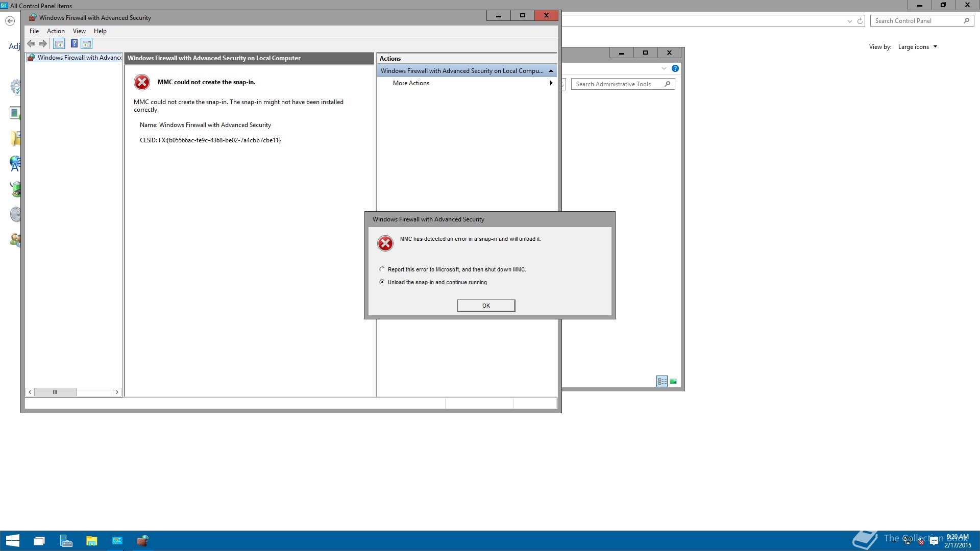The image size is (980, 551).
Task: Click the muted volume tray icon
Action: pyautogui.click(x=920, y=541)
